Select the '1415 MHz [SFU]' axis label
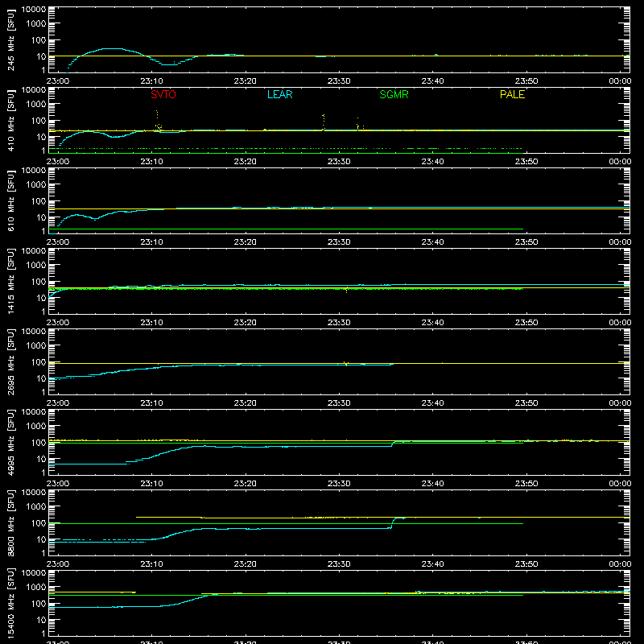The width and height of the screenshot is (644, 644). (x=11, y=281)
